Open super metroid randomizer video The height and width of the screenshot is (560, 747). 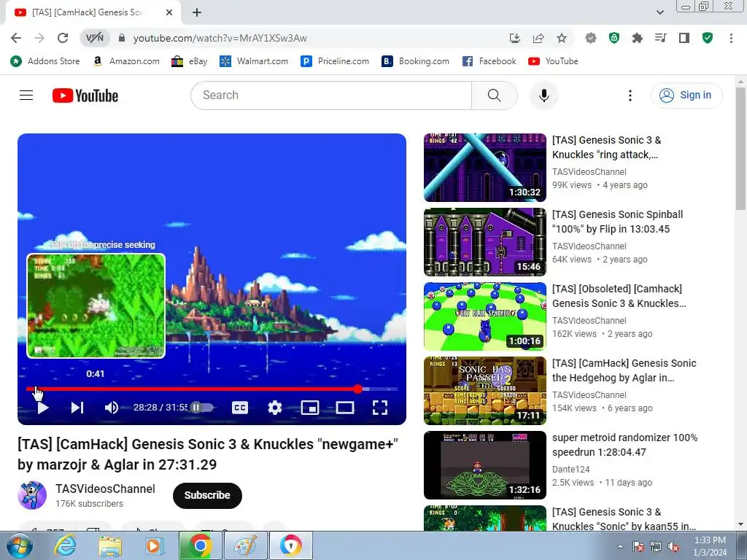(624, 445)
